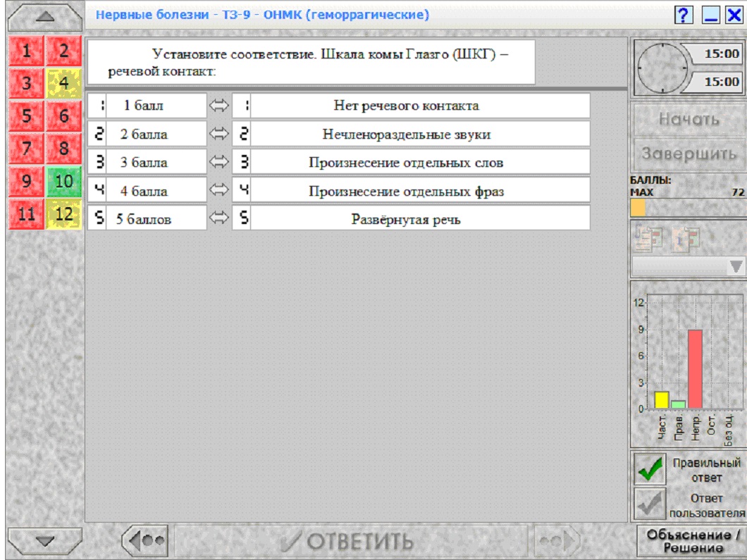This screenshot has width=747, height=560.
Task: Open the help question mark icon
Action: click(684, 15)
